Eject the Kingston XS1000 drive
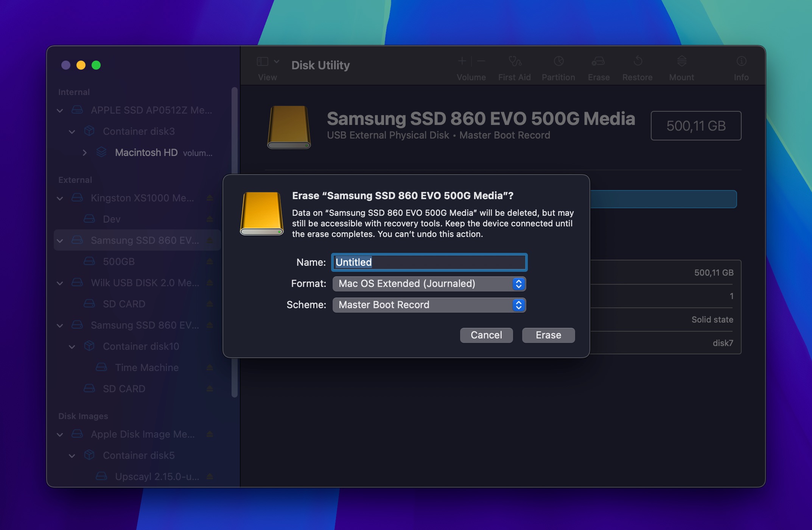 coord(210,198)
